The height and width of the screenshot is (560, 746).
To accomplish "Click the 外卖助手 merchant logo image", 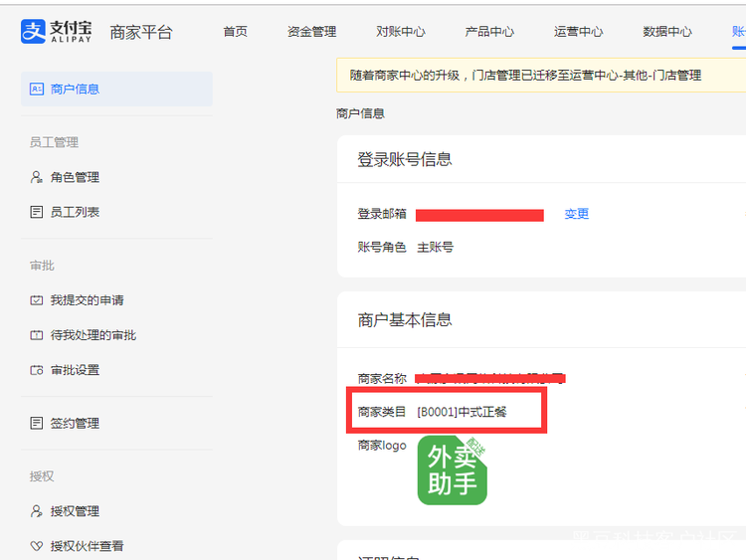I will (x=452, y=470).
